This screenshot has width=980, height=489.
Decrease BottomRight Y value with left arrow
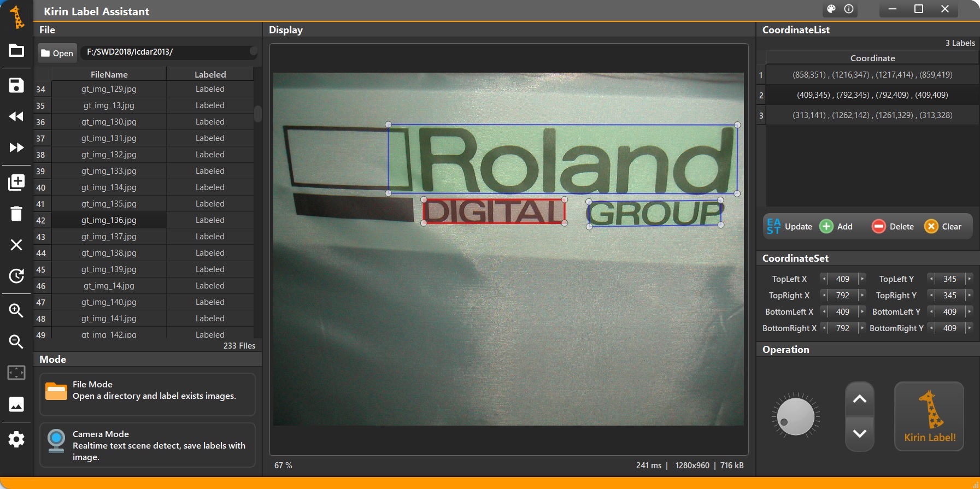931,328
